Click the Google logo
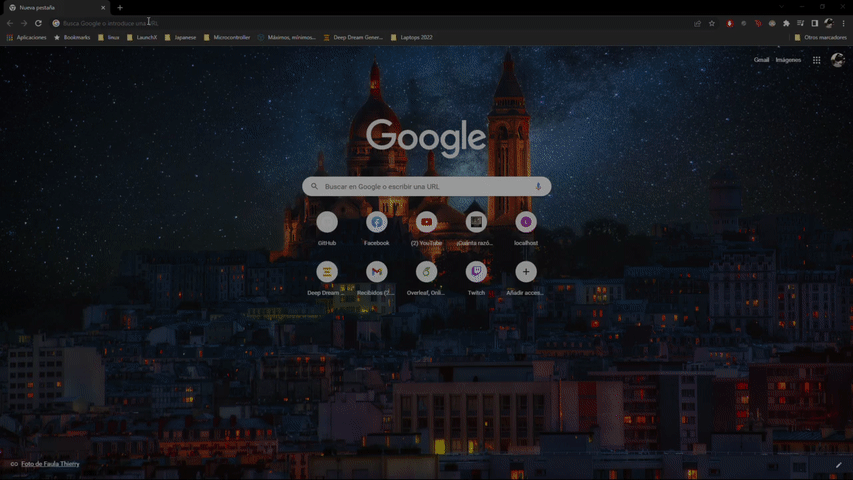Viewport: 853px width, 480px height. (x=426, y=138)
